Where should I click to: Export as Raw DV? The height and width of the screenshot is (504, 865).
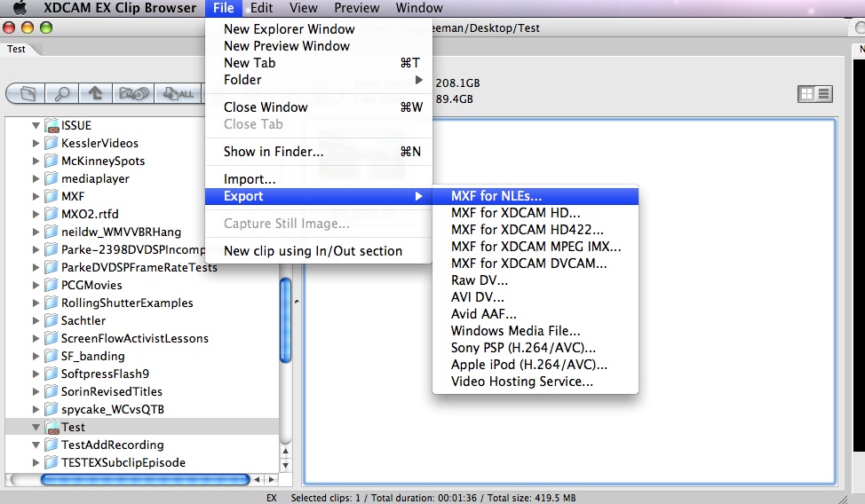tap(536, 280)
